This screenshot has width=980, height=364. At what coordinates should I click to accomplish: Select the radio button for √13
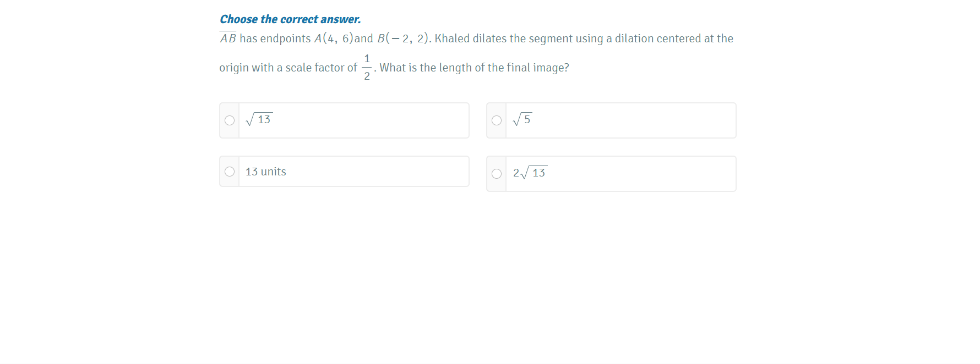click(x=230, y=120)
